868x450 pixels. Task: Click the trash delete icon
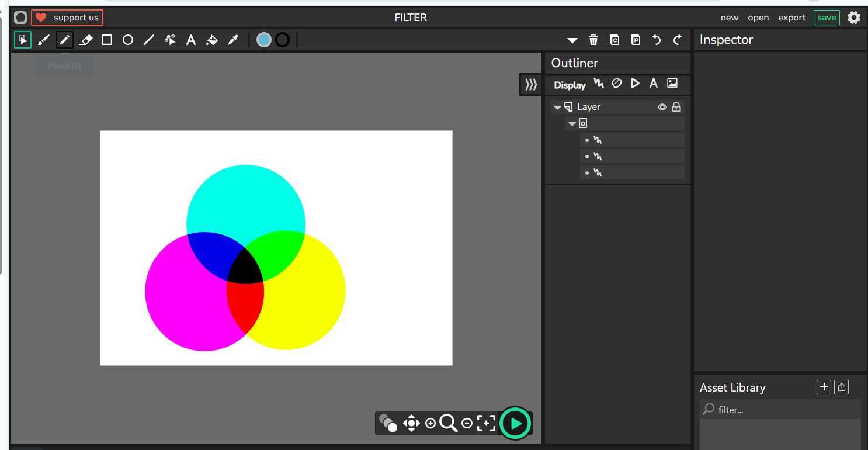pos(593,40)
